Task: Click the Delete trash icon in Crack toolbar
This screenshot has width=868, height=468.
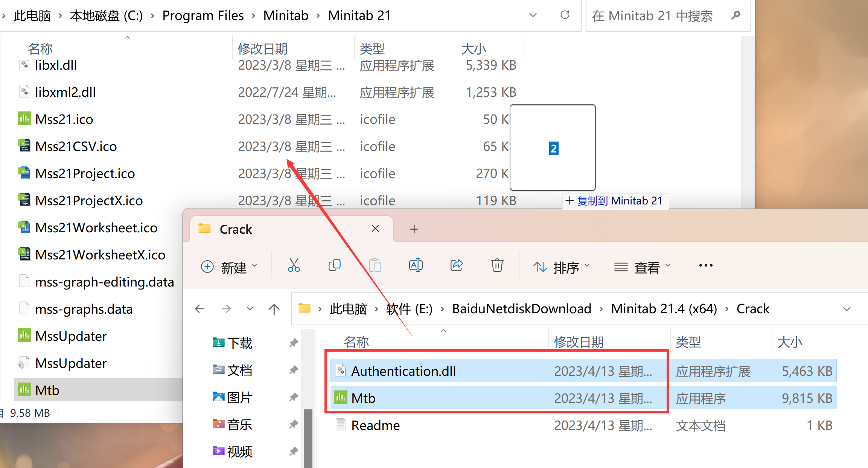Action: coord(497,265)
